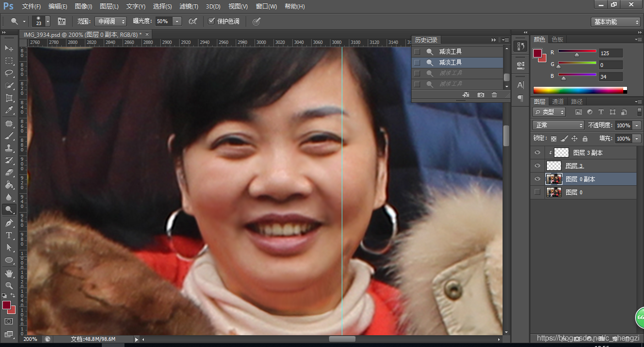
Task: Open the 滤镜(T) menu
Action: (189, 7)
